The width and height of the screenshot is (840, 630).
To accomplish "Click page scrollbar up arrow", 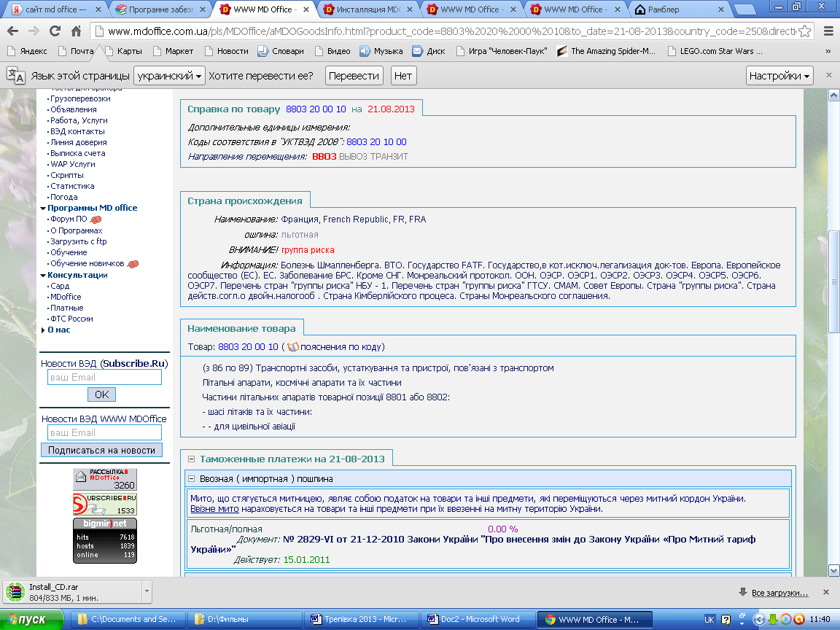I will [x=833, y=96].
